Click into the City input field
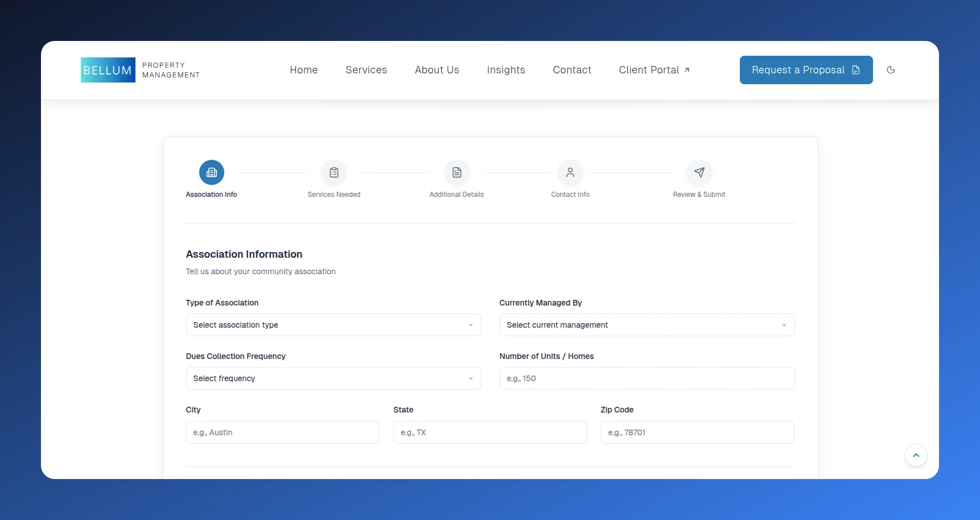This screenshot has width=980, height=520. (x=283, y=432)
